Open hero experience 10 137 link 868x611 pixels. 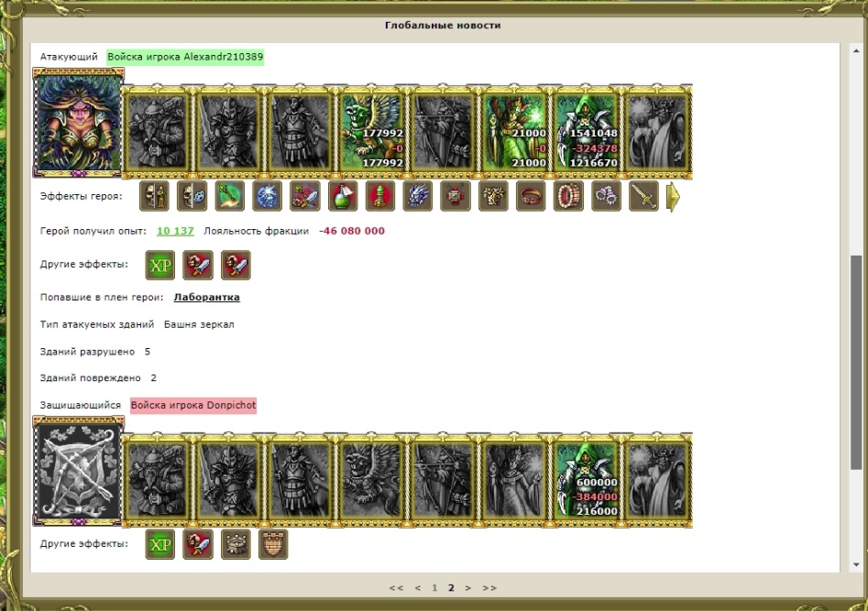(175, 231)
